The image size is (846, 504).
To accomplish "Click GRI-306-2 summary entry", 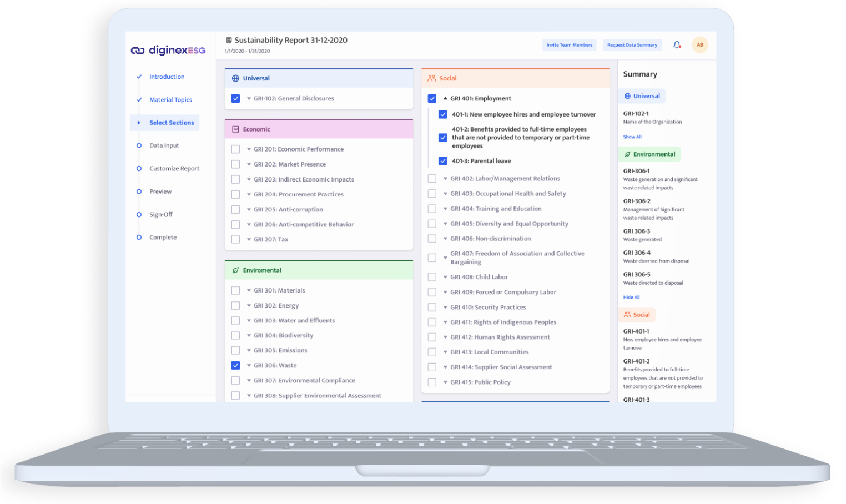I will pyautogui.click(x=654, y=209).
